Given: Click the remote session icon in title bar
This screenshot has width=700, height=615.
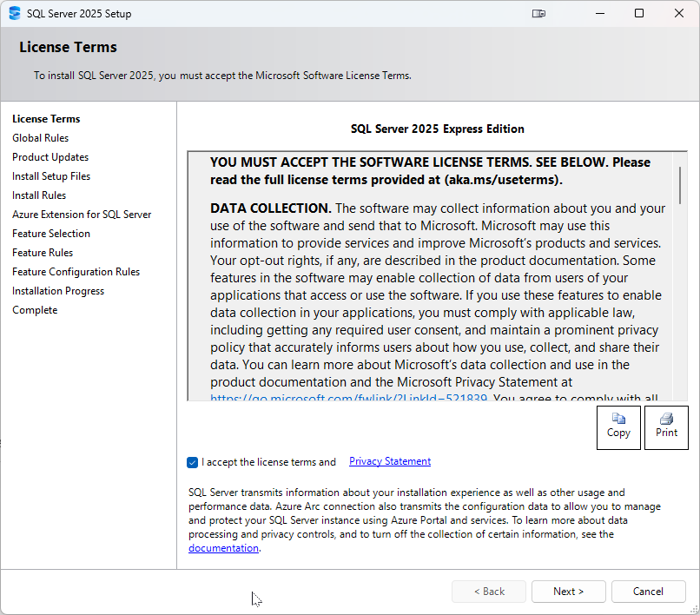Looking at the screenshot, I should (x=538, y=13).
